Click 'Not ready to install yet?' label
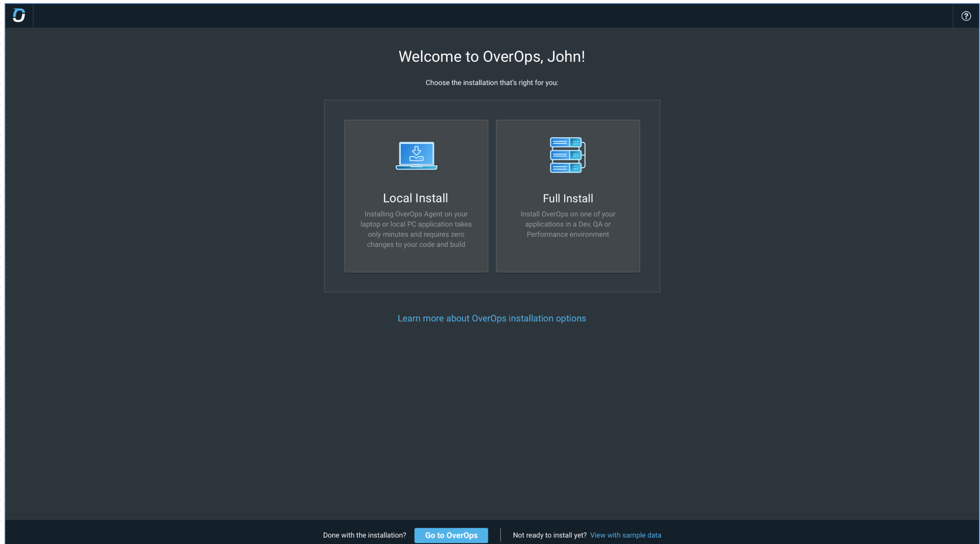The width and height of the screenshot is (980, 544). click(x=549, y=535)
